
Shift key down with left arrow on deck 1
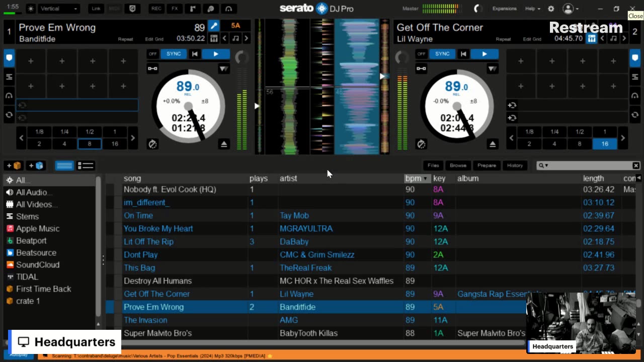point(225,38)
